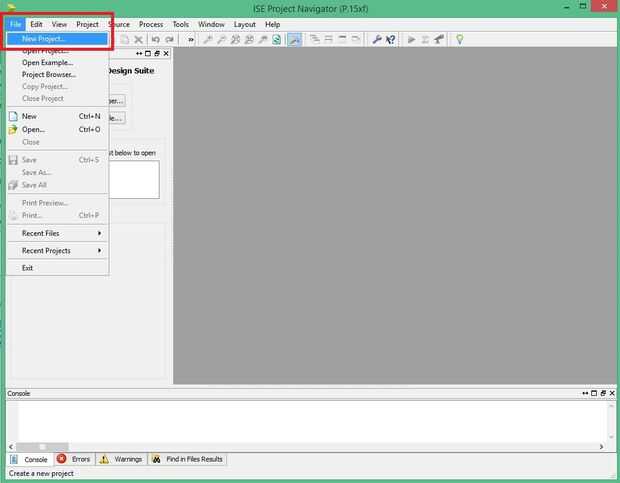Click the Zoom Out magnifier icon
Image resolution: width=620 pixels, height=483 pixels.
pos(221,40)
